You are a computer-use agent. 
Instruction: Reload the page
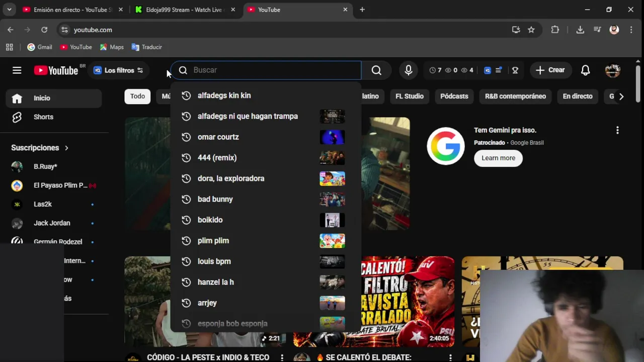[44, 30]
